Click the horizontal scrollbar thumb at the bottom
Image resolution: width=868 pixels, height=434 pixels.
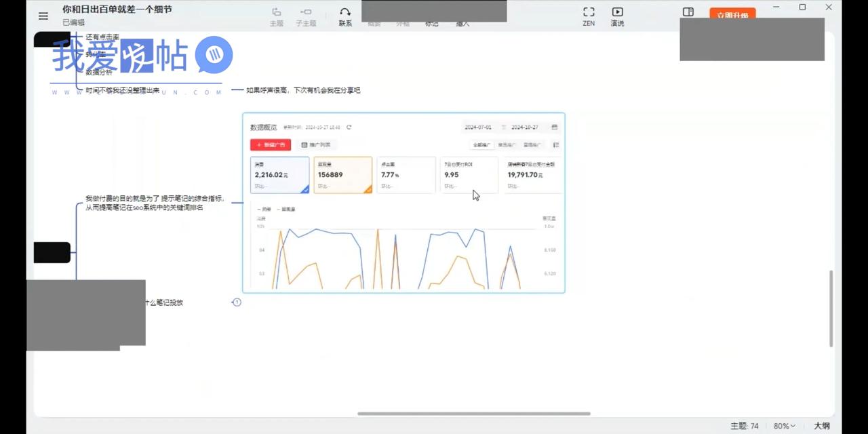(x=474, y=414)
